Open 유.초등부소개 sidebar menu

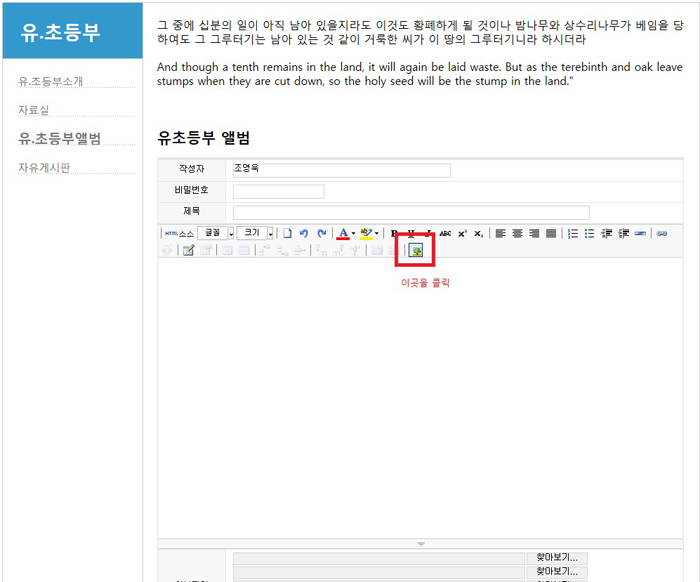pos(50,81)
